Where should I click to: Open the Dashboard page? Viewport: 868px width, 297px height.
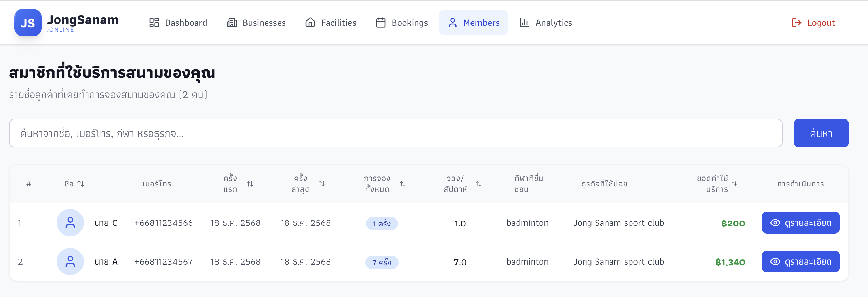[178, 23]
